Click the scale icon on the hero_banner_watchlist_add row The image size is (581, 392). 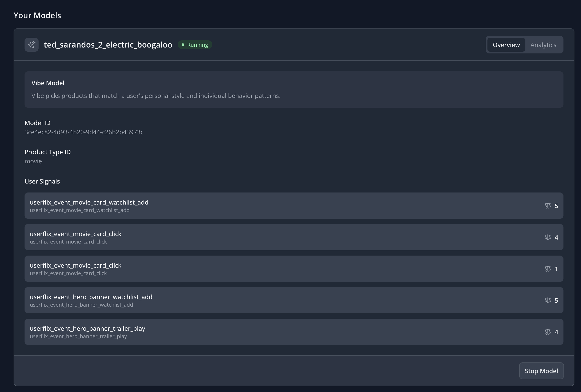pyautogui.click(x=547, y=300)
